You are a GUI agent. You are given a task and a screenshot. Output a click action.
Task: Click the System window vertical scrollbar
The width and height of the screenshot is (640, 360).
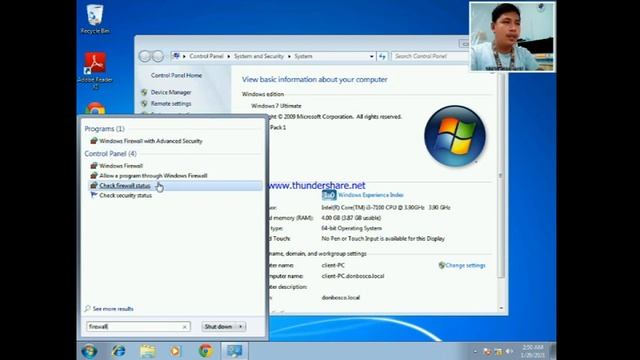[501, 176]
